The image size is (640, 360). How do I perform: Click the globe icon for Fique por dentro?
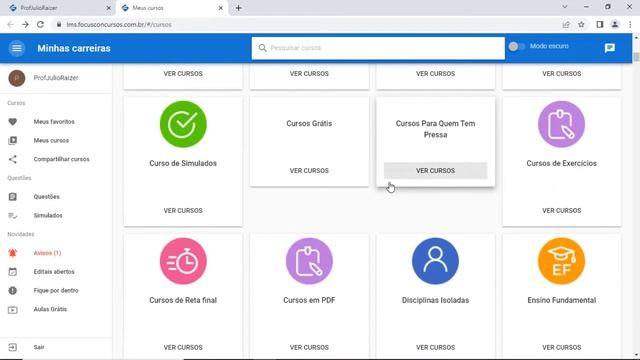(x=13, y=291)
